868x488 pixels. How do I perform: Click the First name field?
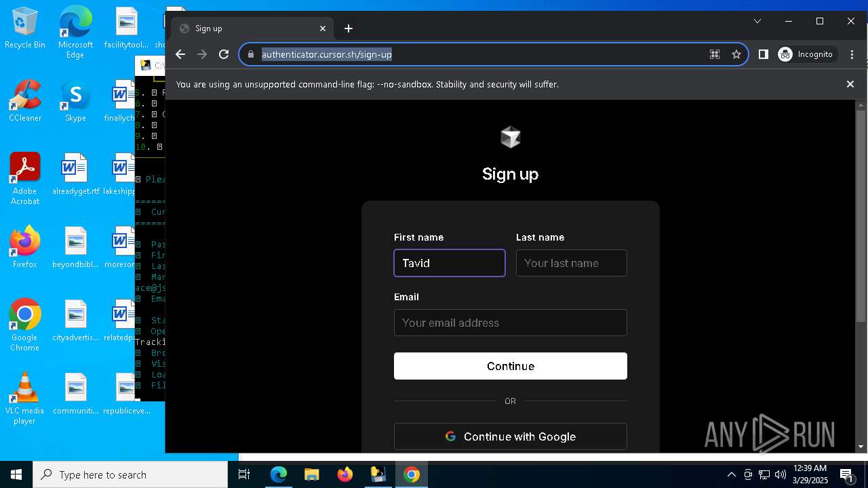tap(450, 263)
